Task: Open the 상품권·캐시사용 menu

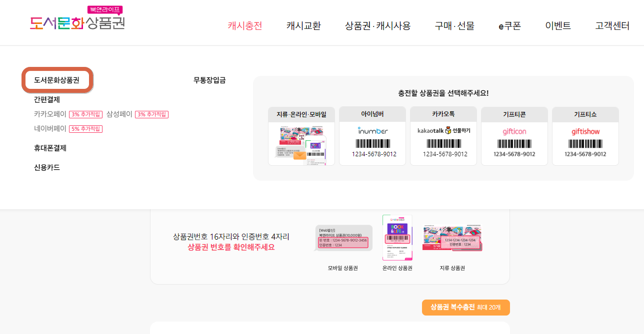Action: coord(377,26)
